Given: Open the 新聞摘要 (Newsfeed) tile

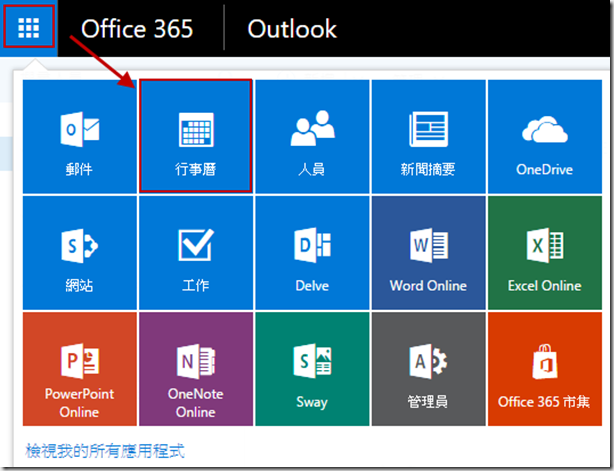Looking at the screenshot, I should [428, 136].
